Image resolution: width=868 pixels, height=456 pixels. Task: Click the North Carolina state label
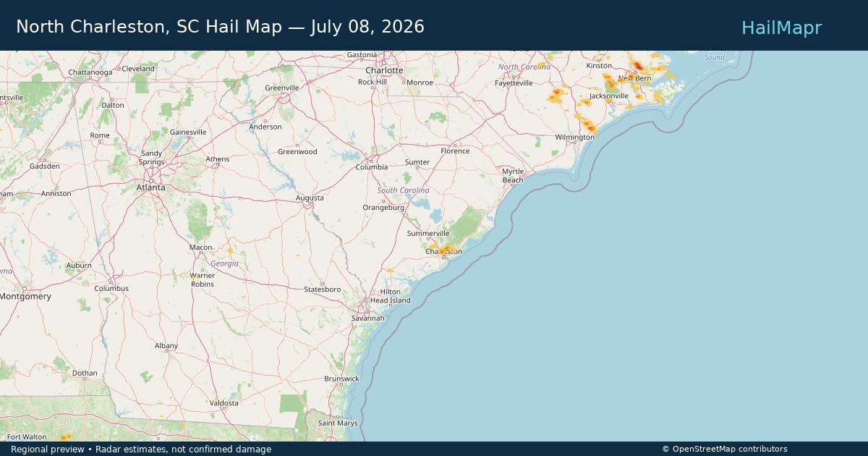(524, 67)
